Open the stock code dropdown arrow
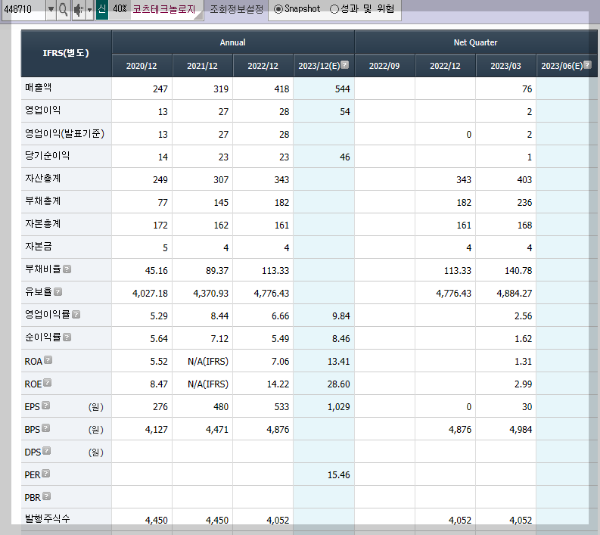Image resolution: width=600 pixels, height=535 pixels. (51, 9)
